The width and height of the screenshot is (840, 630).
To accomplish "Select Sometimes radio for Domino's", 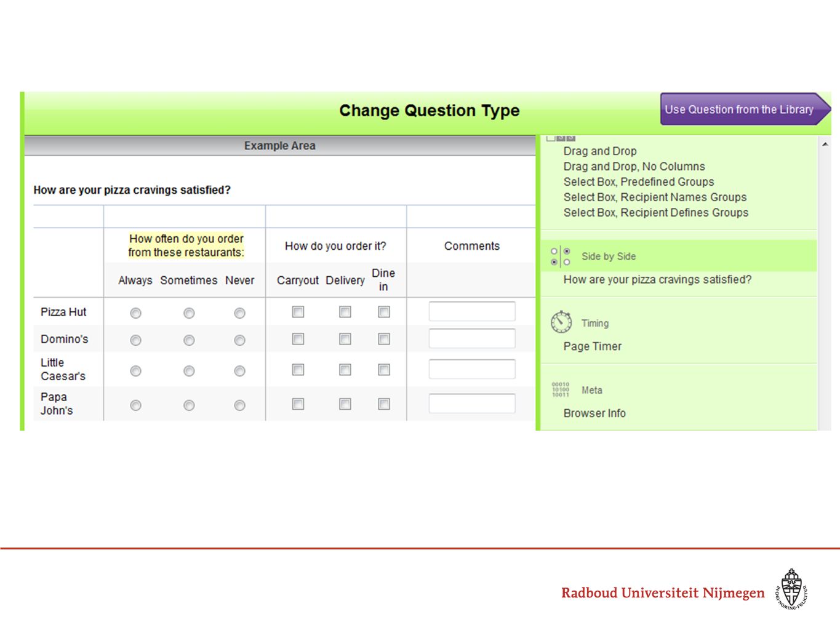I will click(189, 340).
